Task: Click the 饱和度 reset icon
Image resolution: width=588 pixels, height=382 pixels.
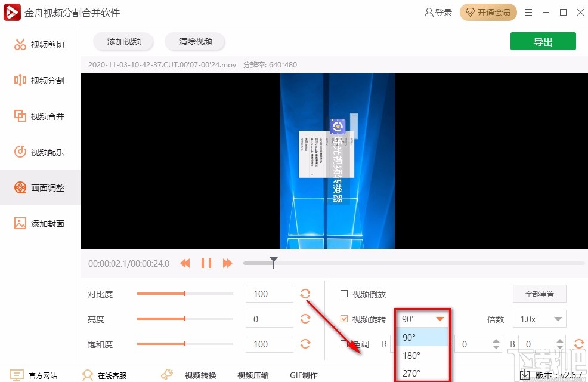Action: [x=305, y=344]
